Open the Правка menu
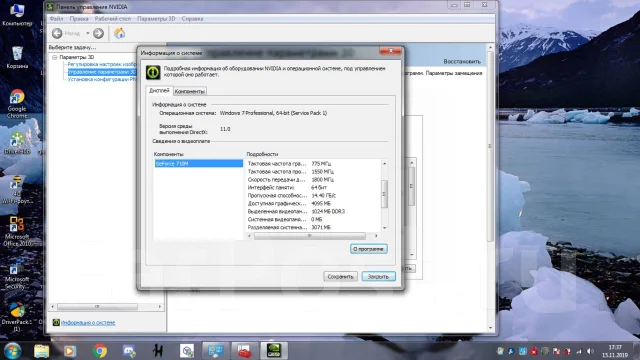Screen dimensions: 640x360 pos(79,19)
